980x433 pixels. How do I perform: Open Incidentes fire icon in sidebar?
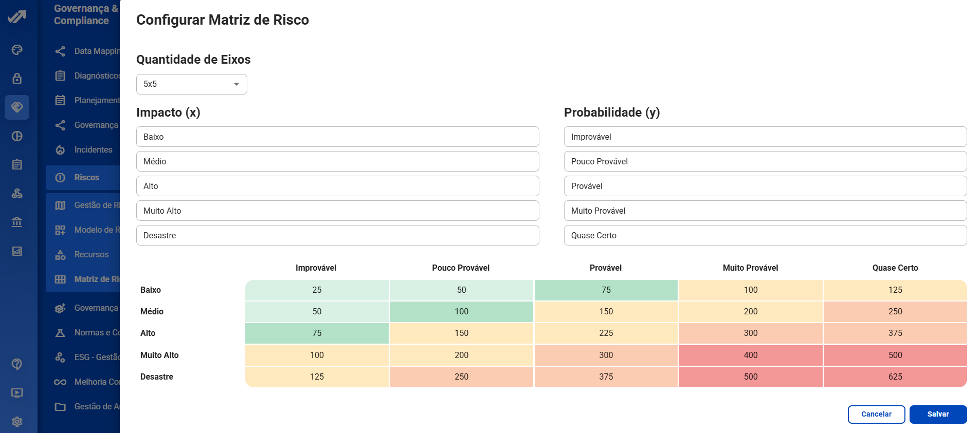[x=60, y=150]
